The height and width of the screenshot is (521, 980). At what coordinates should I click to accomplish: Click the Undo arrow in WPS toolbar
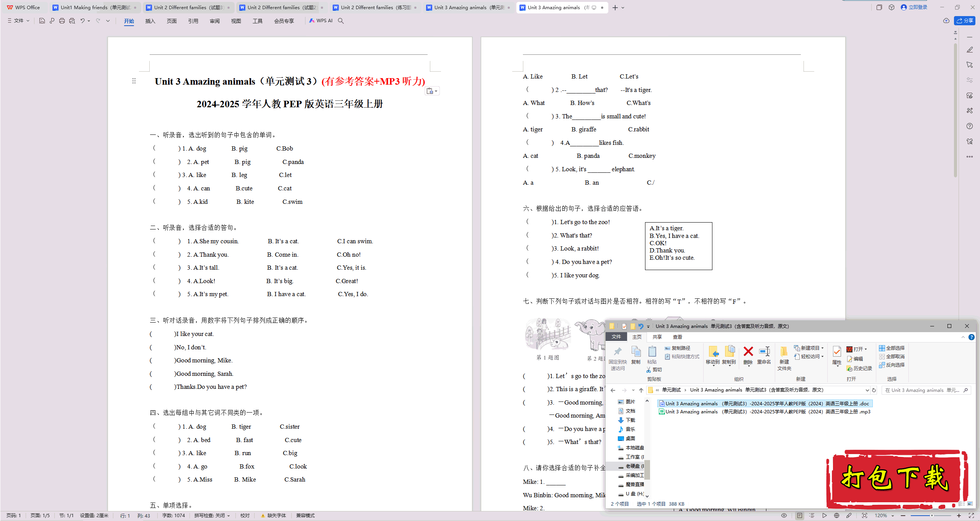[x=82, y=21]
